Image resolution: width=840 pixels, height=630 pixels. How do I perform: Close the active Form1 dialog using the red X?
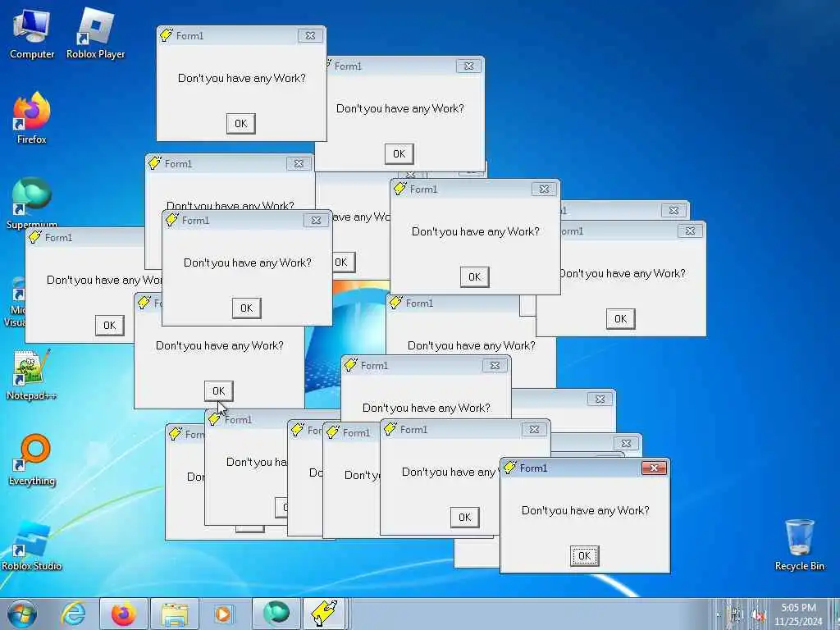(x=654, y=468)
